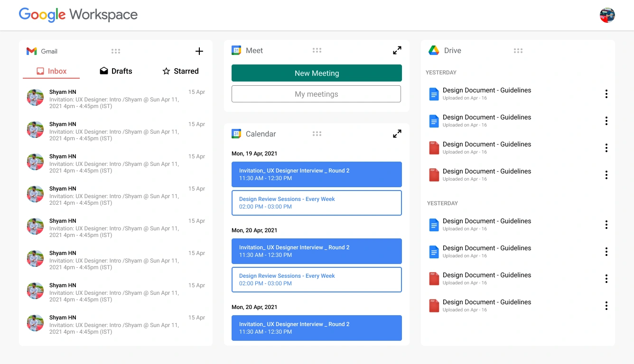Click the Google Drive logo icon
The height and width of the screenshot is (364, 634).
[434, 50]
